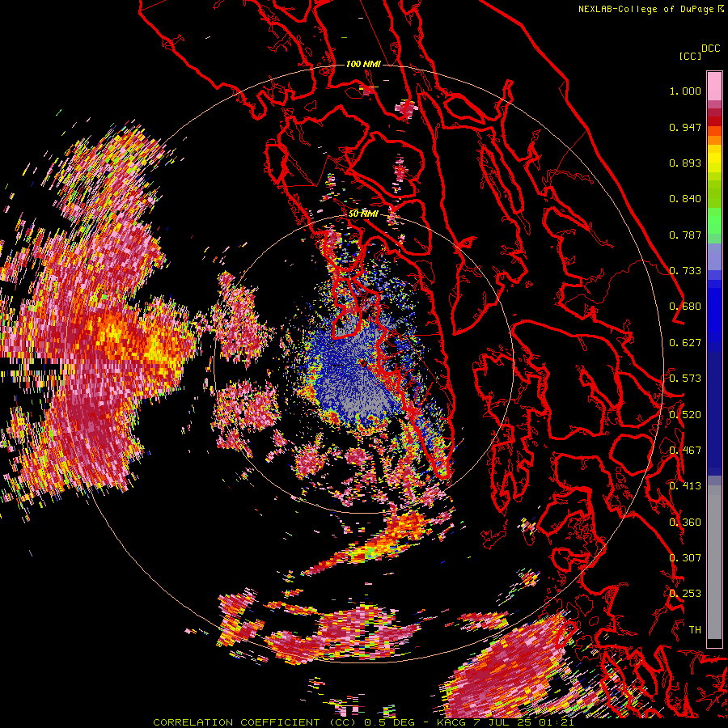
Task: Pick the yellow swatch on the color bar
Action: coord(714,159)
